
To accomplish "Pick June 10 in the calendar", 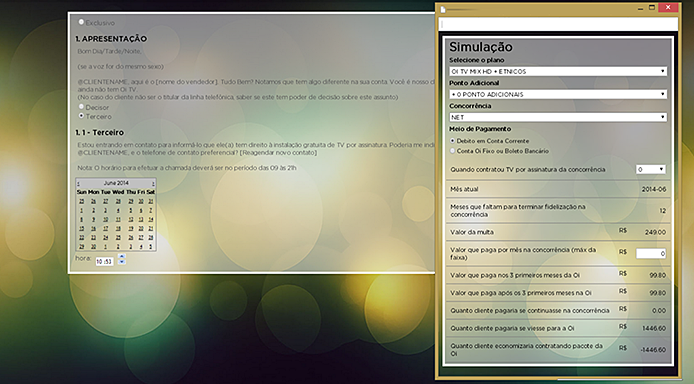I will tap(106, 219).
